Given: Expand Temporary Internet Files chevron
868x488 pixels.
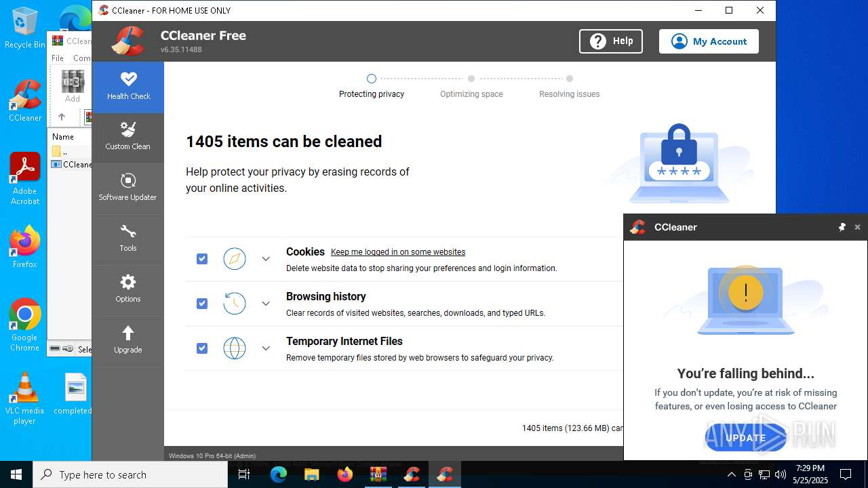Looking at the screenshot, I should [x=266, y=348].
